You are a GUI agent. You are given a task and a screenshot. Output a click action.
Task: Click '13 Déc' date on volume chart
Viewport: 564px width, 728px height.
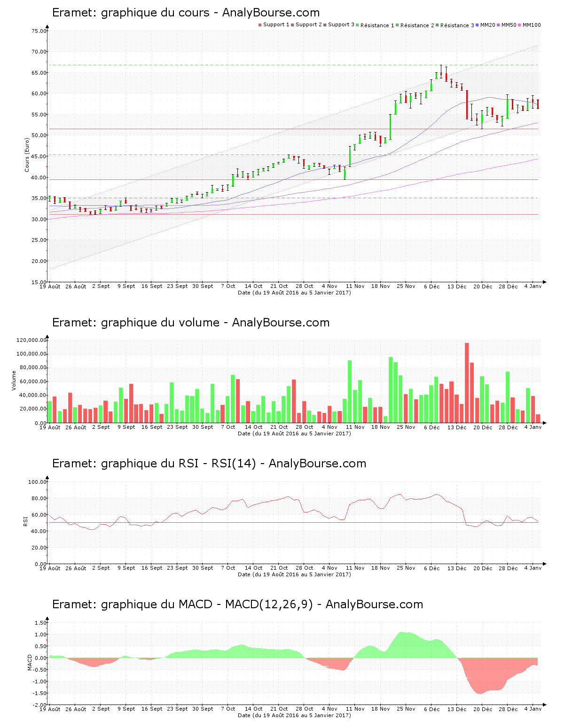[457, 427]
